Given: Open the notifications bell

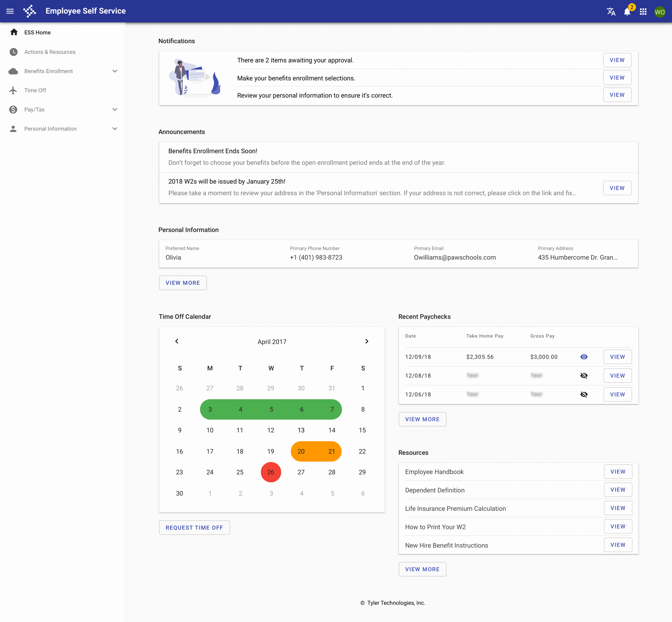Looking at the screenshot, I should pyautogui.click(x=627, y=12).
